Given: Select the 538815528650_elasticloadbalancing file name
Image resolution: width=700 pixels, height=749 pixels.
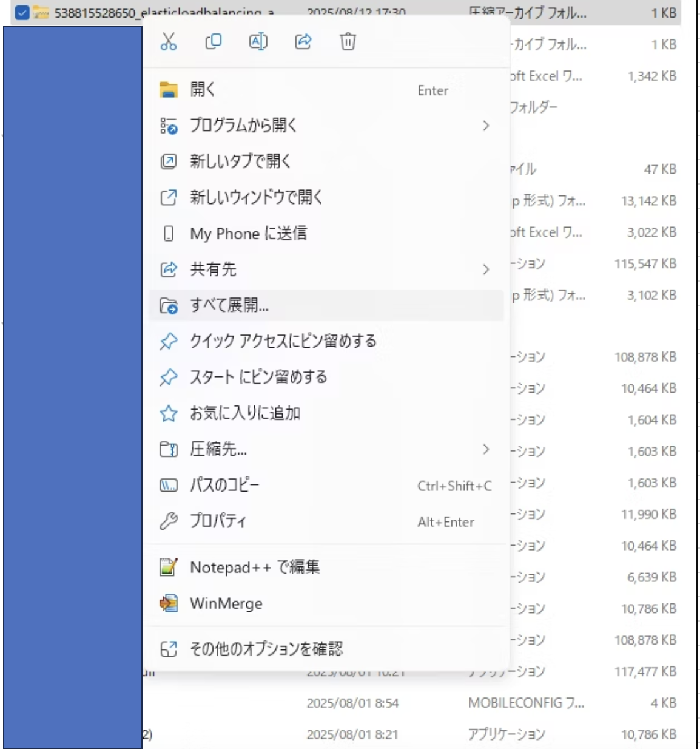Looking at the screenshot, I should [164, 12].
